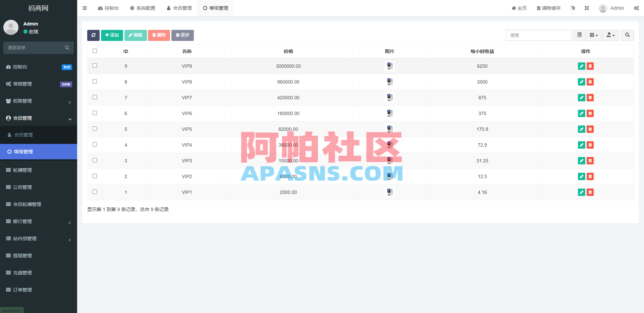
Task: Click the hamburger menu icon top left
Action: 85,8
